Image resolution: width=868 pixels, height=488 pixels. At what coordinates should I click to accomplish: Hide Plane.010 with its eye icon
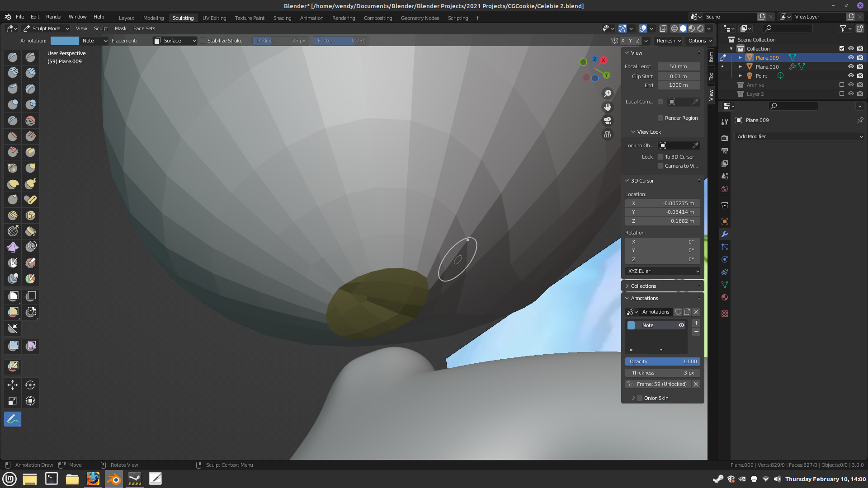850,66
